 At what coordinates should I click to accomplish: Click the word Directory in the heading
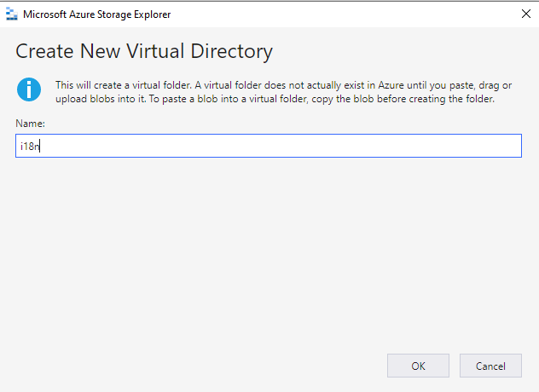231,51
